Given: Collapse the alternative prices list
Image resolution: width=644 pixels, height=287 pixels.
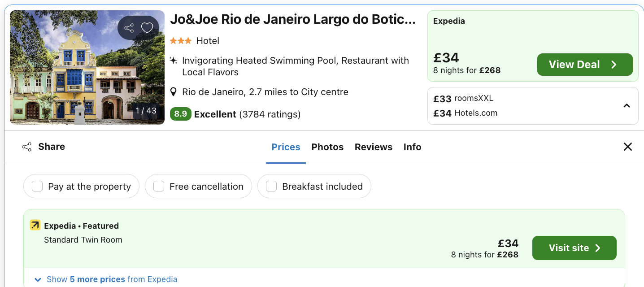Looking at the screenshot, I should (x=627, y=105).
